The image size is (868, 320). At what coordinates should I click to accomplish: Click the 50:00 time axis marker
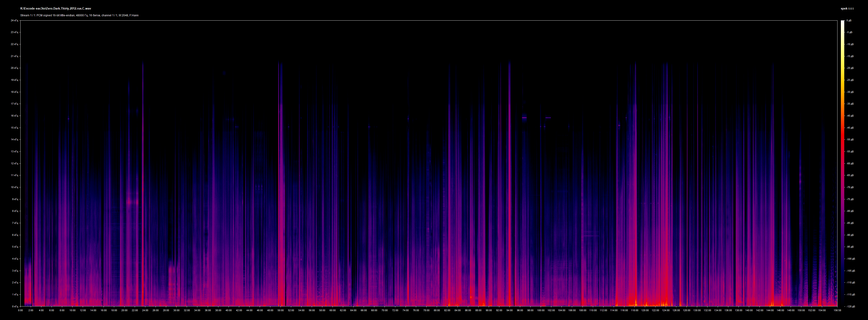tap(281, 310)
